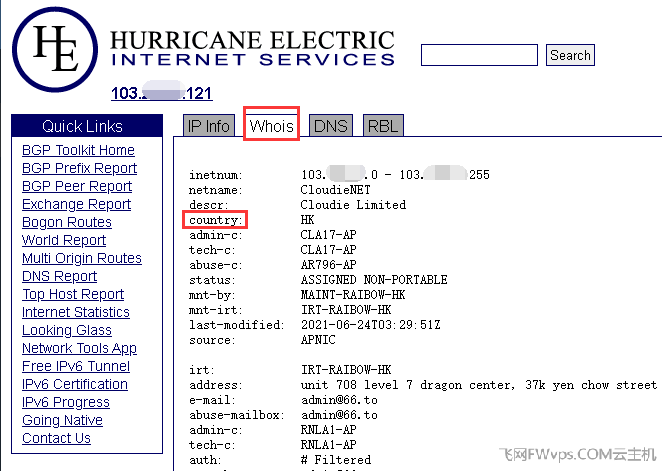Open Bogon Routes link

coord(67,222)
